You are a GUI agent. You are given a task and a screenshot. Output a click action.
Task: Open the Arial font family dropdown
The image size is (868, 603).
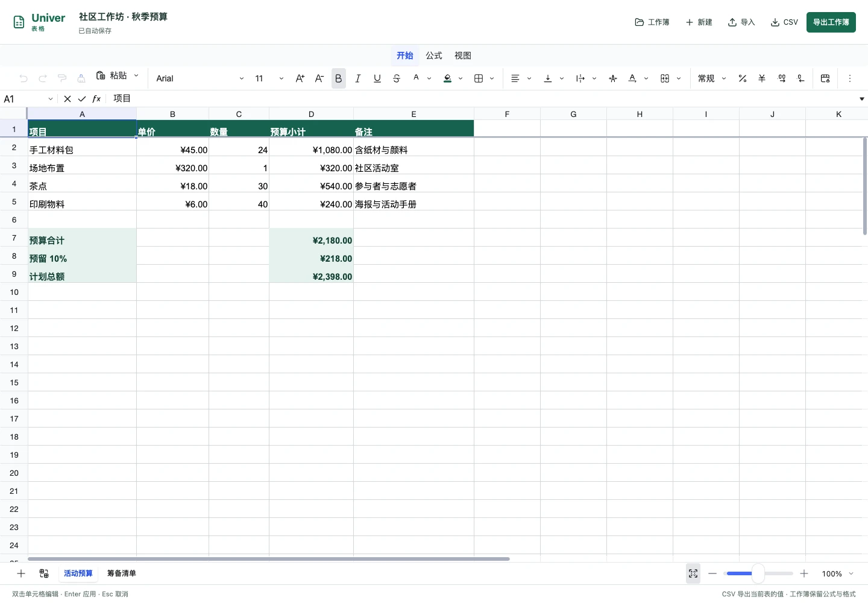pyautogui.click(x=200, y=78)
